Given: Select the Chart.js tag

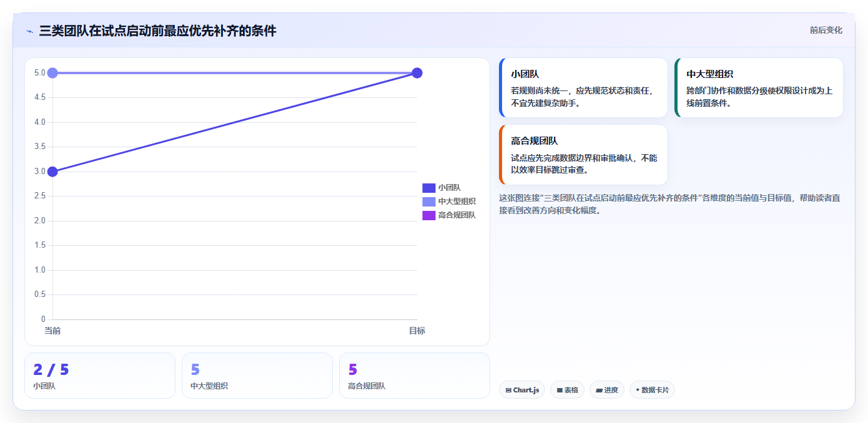Looking at the screenshot, I should (x=522, y=390).
